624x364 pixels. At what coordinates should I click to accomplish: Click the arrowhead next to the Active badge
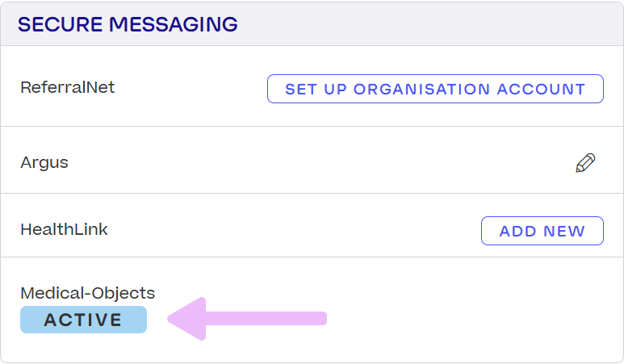coord(187,319)
